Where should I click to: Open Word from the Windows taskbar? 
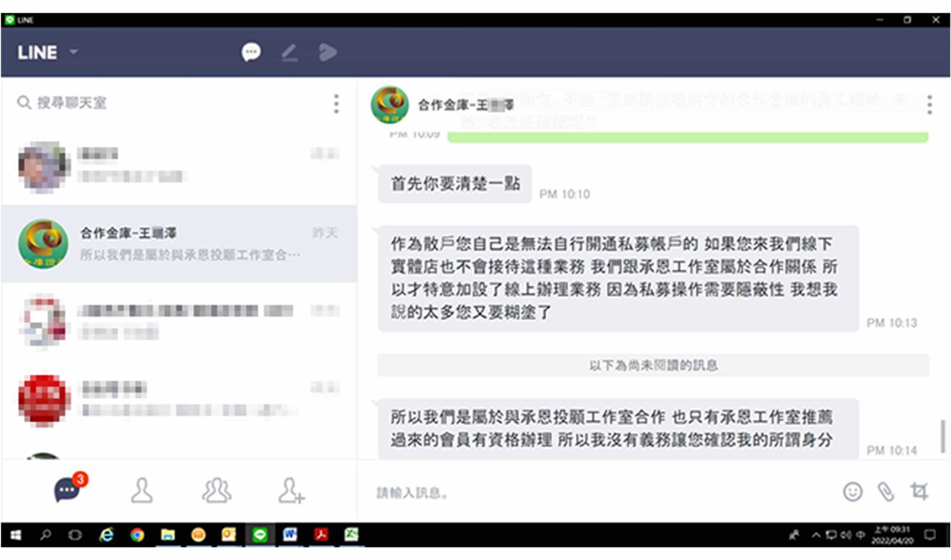tap(290, 535)
